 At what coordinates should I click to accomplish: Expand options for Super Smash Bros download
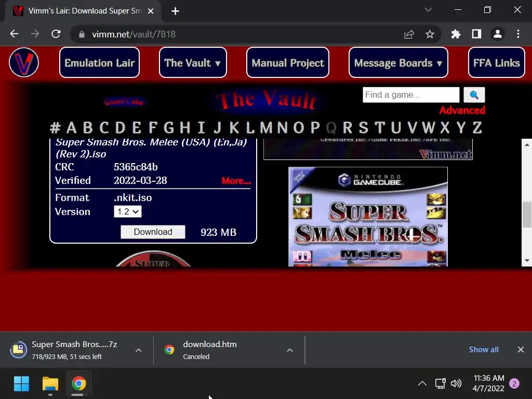138,350
